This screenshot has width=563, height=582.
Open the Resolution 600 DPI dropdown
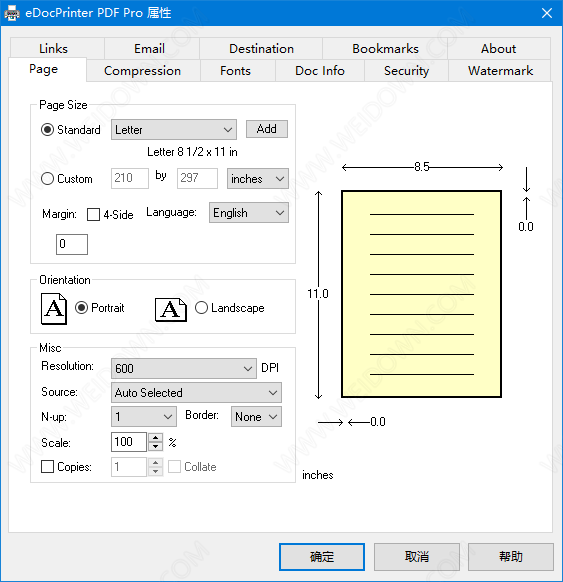tap(184, 369)
